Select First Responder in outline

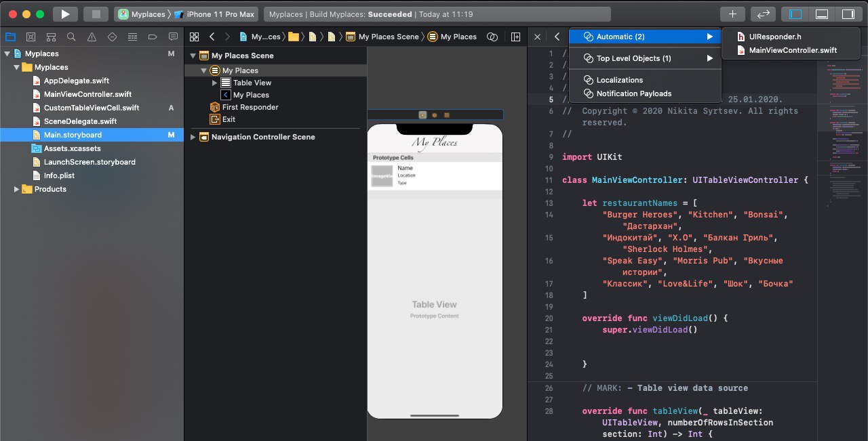[250, 107]
